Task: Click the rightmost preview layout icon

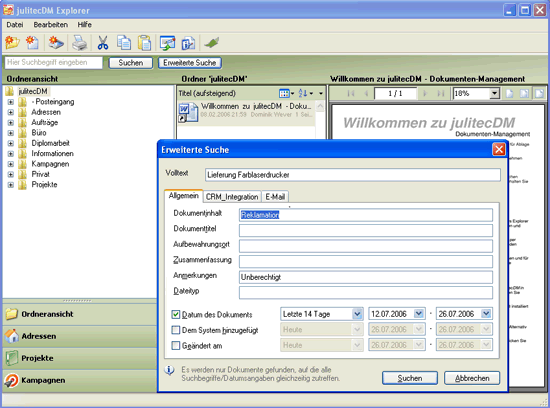Action: pyautogui.click(x=539, y=93)
